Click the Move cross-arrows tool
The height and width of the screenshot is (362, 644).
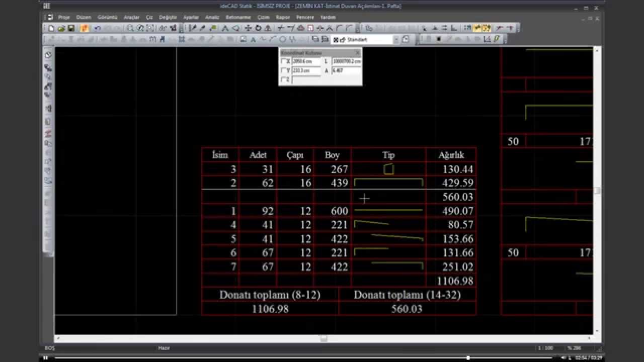pyautogui.click(x=249, y=28)
